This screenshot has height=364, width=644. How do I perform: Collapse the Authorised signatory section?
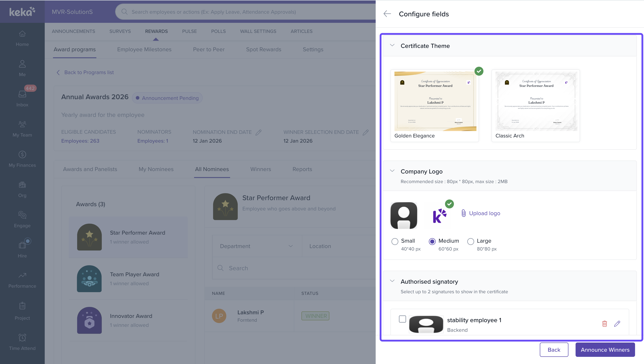392,281
